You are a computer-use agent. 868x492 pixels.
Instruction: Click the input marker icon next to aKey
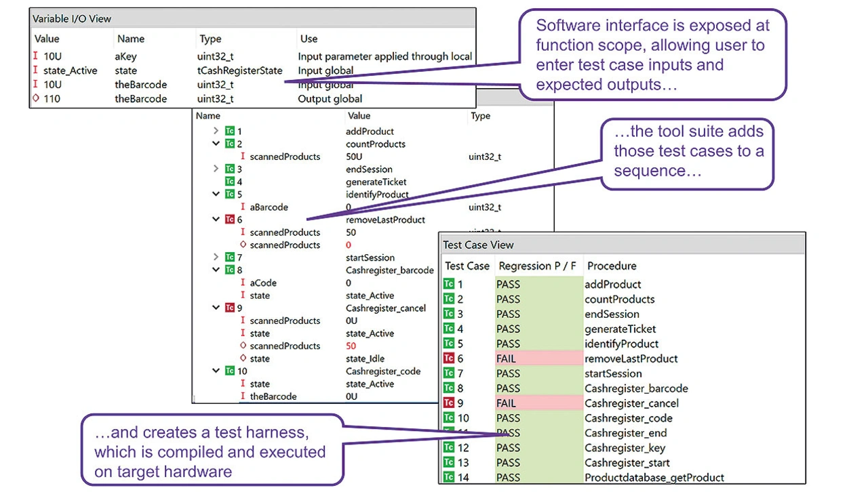[x=36, y=57]
